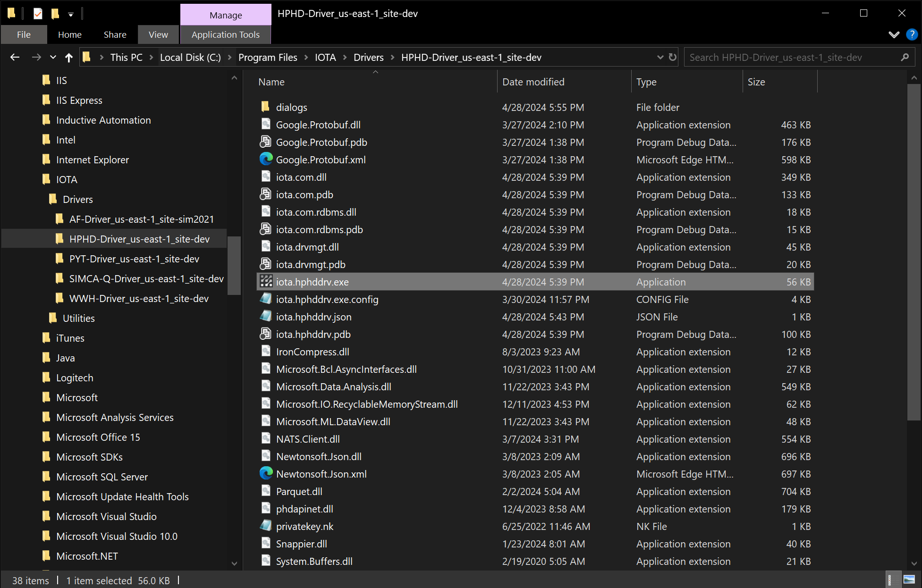This screenshot has width=922, height=588.
Task: Select NATS.Client.dll file icon
Action: (266, 438)
